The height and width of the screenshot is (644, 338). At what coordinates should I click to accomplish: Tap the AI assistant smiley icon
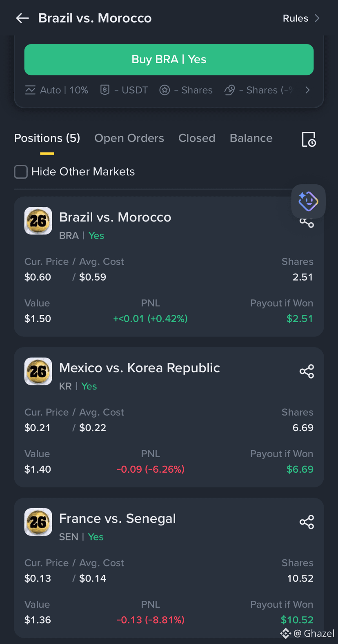(x=308, y=201)
